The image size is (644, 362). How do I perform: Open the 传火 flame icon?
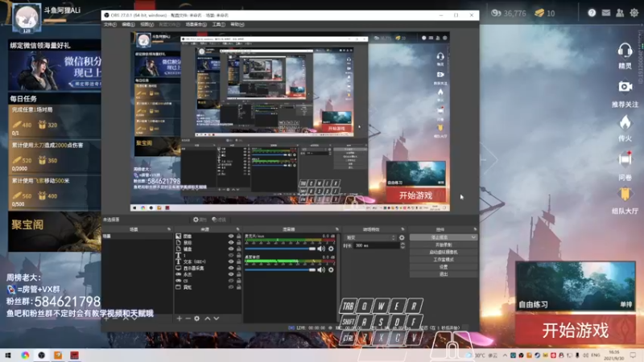click(x=625, y=122)
